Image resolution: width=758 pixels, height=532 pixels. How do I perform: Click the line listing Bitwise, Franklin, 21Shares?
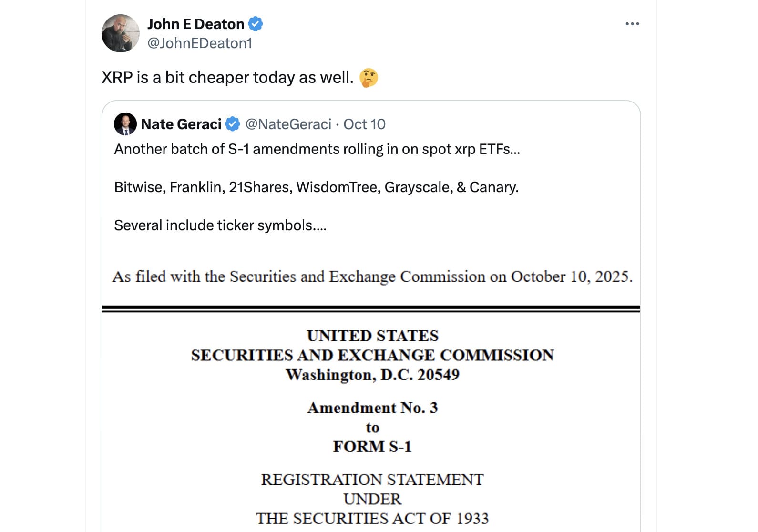(316, 187)
